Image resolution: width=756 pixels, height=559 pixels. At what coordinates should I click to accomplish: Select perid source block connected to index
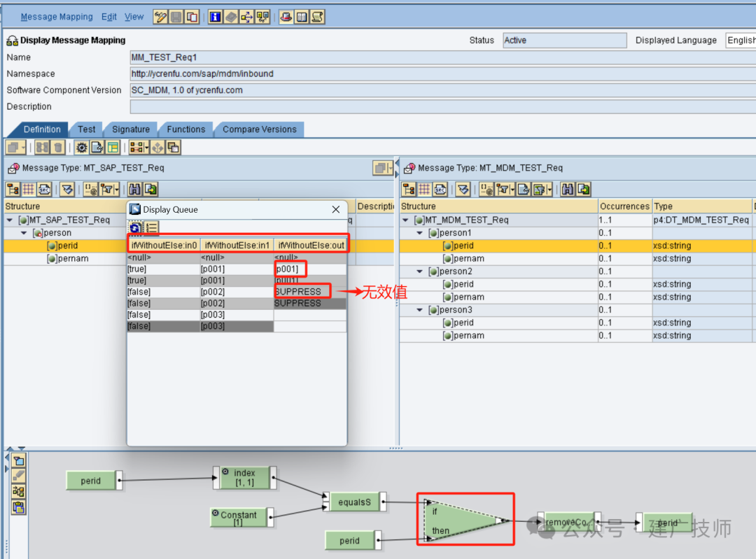click(x=91, y=481)
